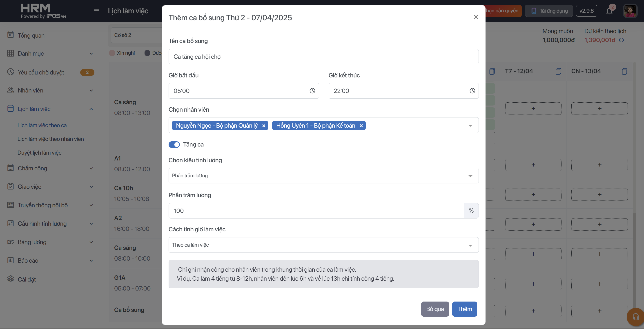The image size is (644, 329).
Task: Click the clock icon in Giờ bắt đầu
Action: [x=312, y=91]
